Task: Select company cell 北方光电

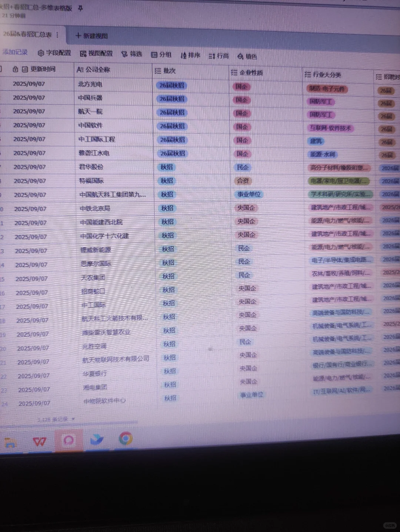Action: pyautogui.click(x=90, y=84)
